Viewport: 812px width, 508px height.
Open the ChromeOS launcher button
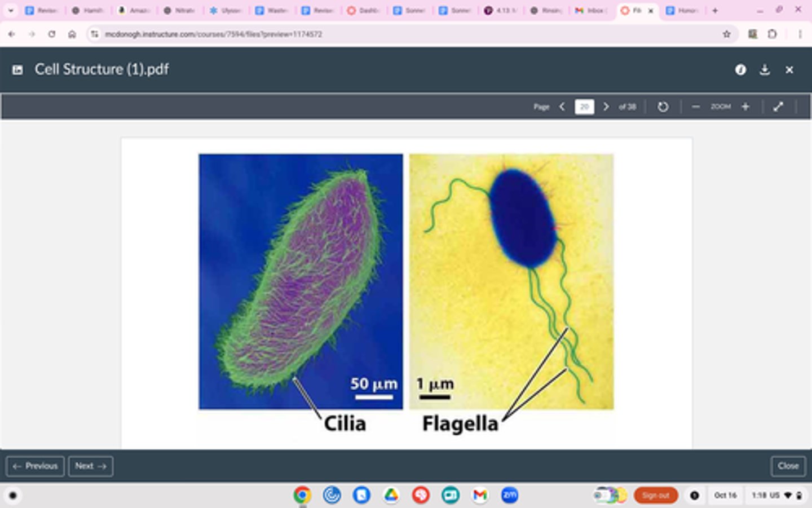point(13,496)
